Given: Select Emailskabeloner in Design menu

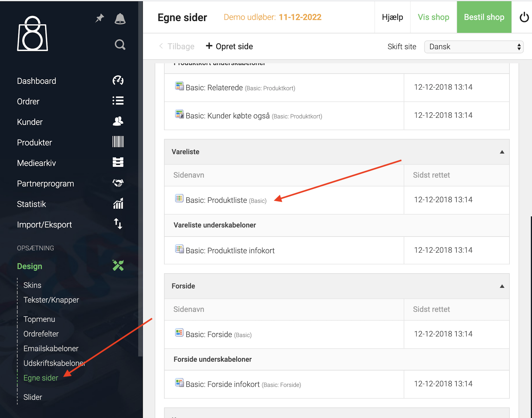Looking at the screenshot, I should pyautogui.click(x=51, y=349).
